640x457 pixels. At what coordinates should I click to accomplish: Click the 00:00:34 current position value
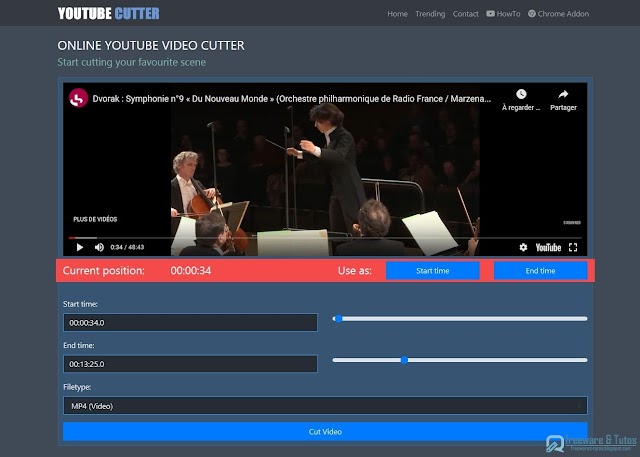click(x=191, y=271)
